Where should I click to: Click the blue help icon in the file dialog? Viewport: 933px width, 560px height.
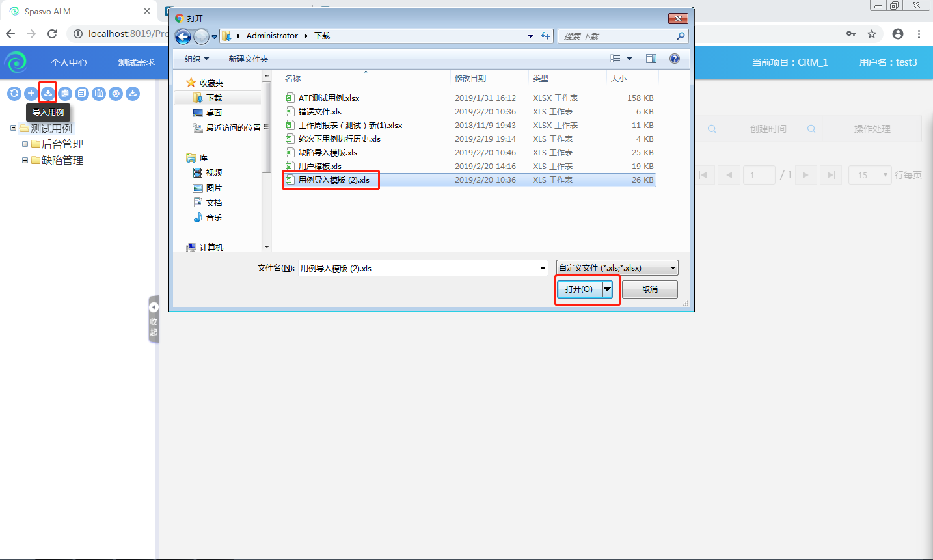pyautogui.click(x=675, y=59)
